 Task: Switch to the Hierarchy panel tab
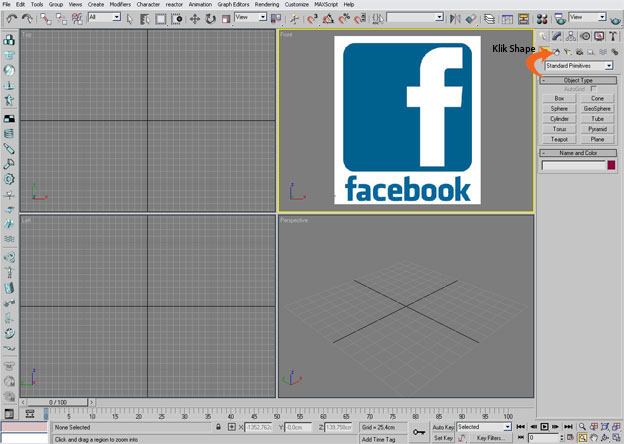click(x=571, y=36)
